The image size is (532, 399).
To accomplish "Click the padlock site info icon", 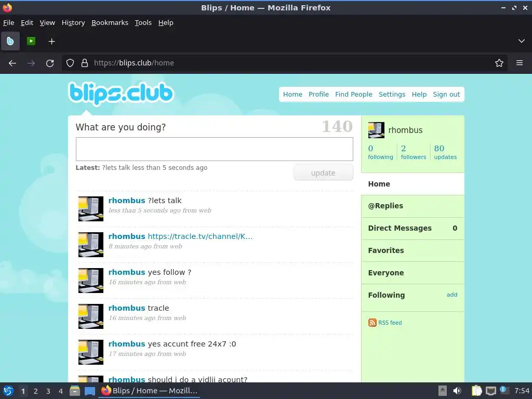I will [x=85, y=63].
